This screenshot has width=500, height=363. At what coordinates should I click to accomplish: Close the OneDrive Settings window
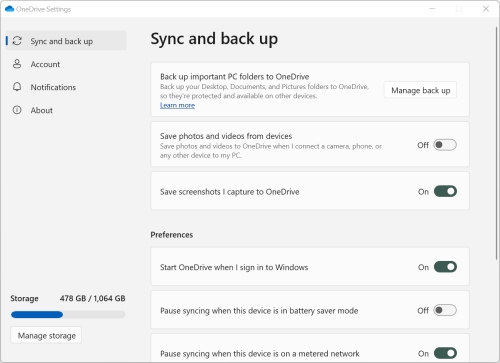[x=486, y=9]
